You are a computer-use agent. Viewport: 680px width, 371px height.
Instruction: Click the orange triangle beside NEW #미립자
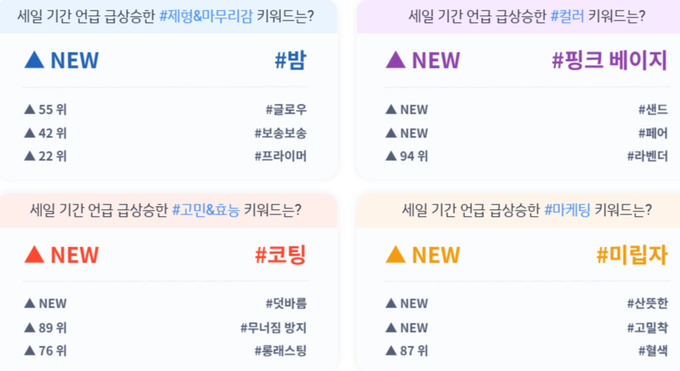tap(396, 255)
